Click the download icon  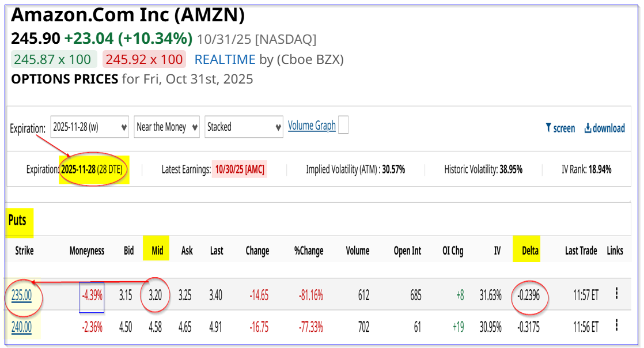[x=588, y=128]
